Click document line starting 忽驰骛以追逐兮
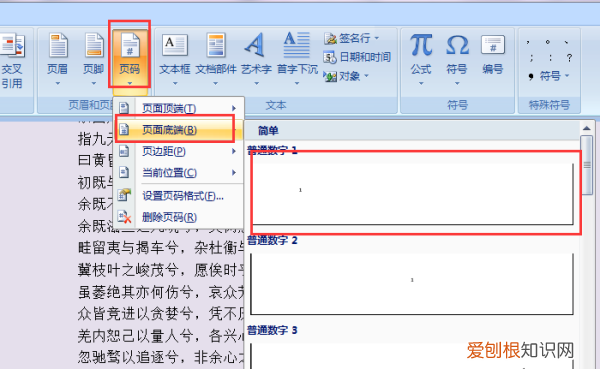 click(x=161, y=358)
